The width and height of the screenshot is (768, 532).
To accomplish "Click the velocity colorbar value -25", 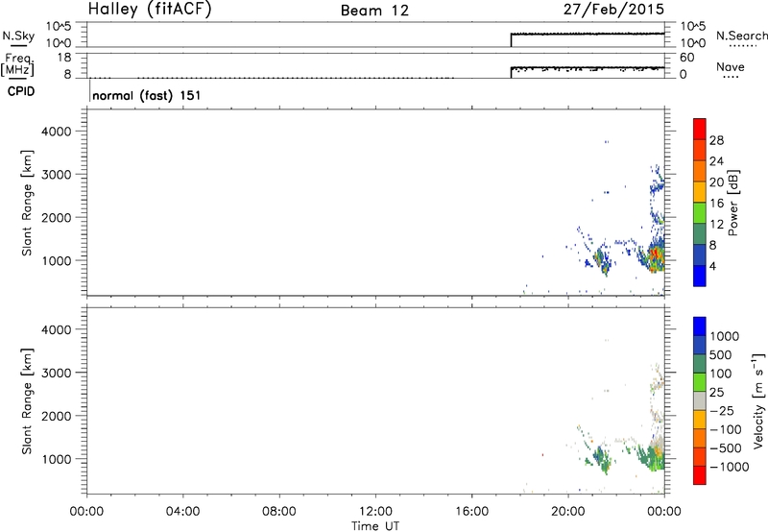I will pos(722,410).
